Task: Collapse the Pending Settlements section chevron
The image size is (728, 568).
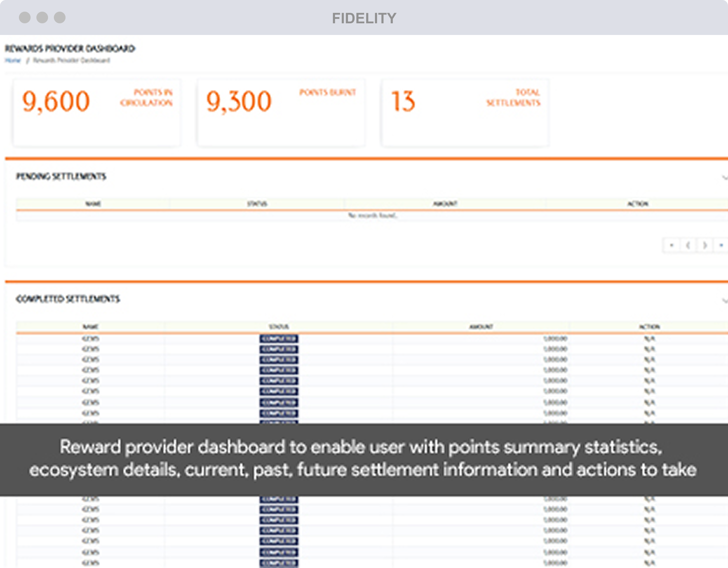Action: pyautogui.click(x=725, y=177)
